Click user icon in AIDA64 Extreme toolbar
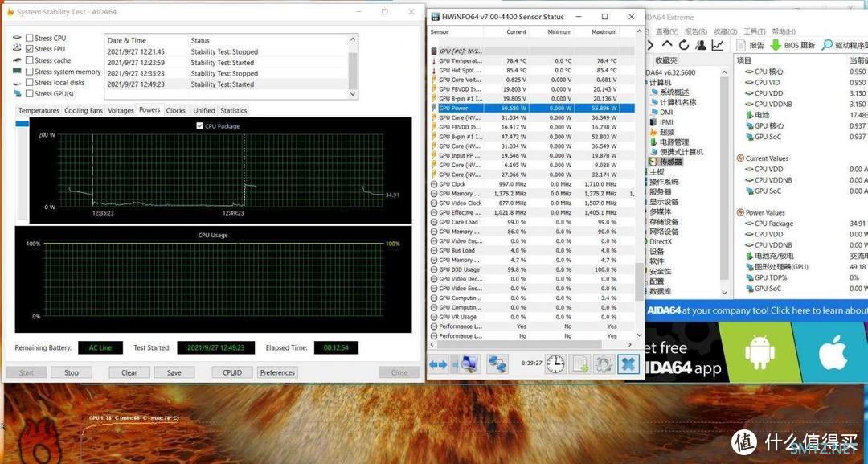The image size is (868, 464). tap(701, 45)
